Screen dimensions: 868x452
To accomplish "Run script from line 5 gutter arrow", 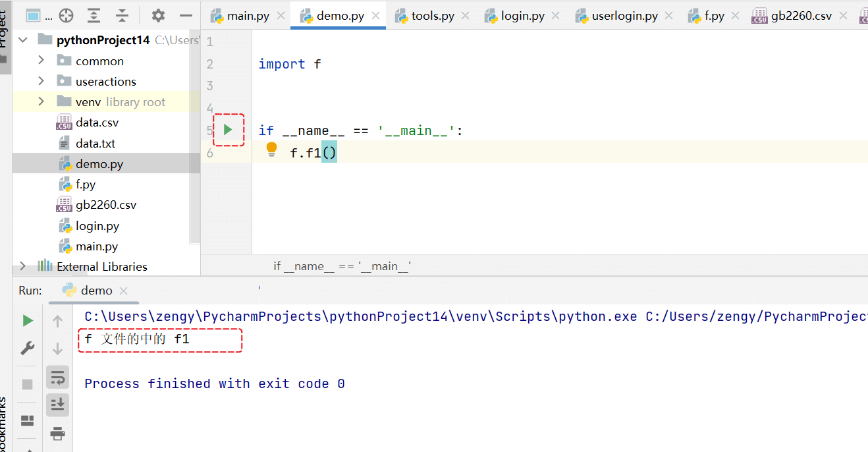I will click(x=228, y=129).
